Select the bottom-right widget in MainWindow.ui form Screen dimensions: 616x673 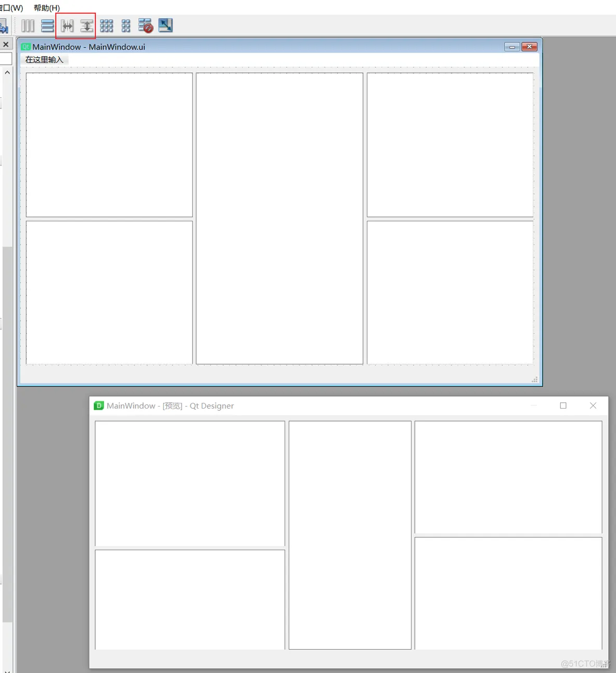(x=450, y=292)
